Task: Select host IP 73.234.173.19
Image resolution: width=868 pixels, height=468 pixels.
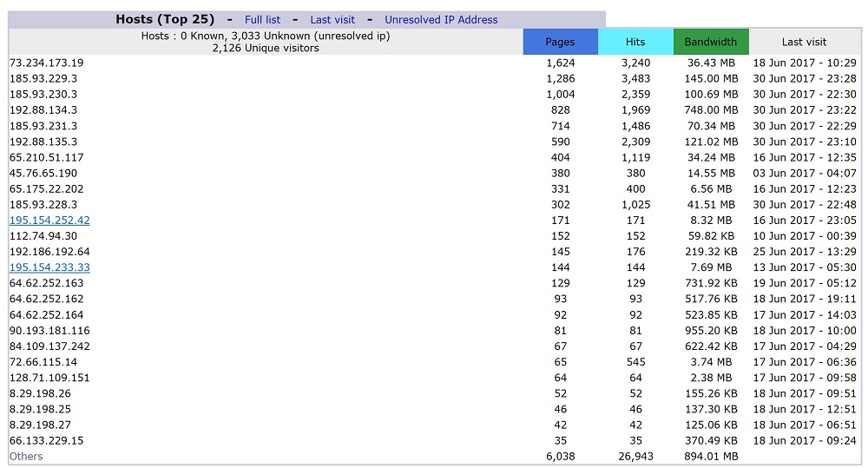Action: point(47,63)
